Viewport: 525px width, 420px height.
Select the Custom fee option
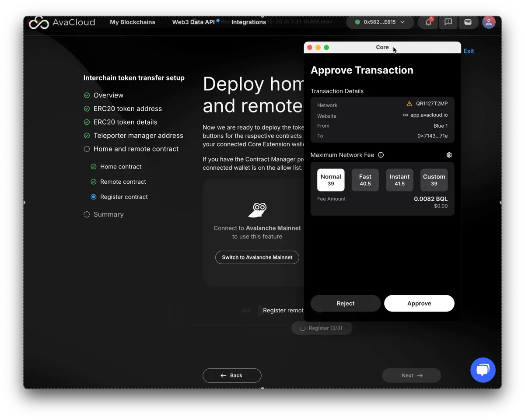[x=434, y=180]
